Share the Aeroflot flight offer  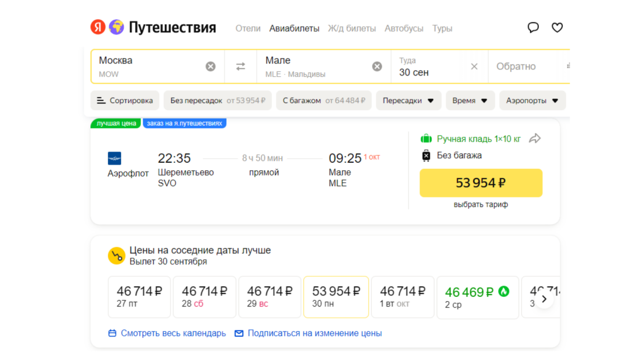tap(534, 139)
